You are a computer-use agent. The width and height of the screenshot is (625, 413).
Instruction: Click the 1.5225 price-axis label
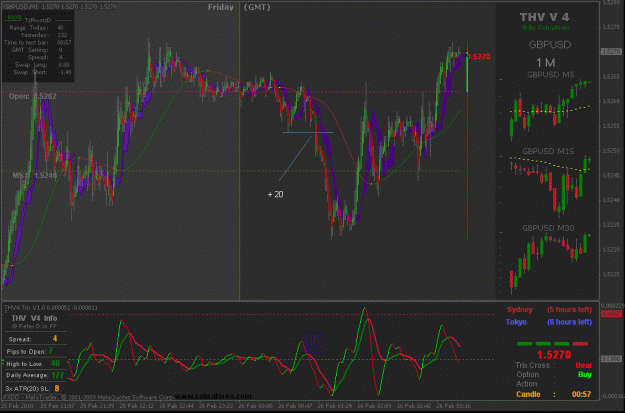click(612, 275)
